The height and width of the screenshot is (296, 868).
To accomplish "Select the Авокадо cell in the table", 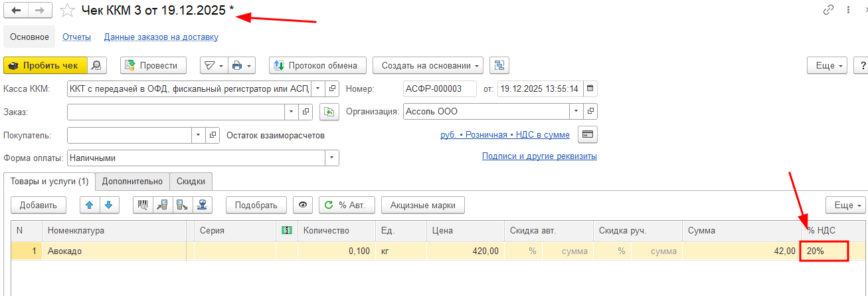I will (114, 251).
